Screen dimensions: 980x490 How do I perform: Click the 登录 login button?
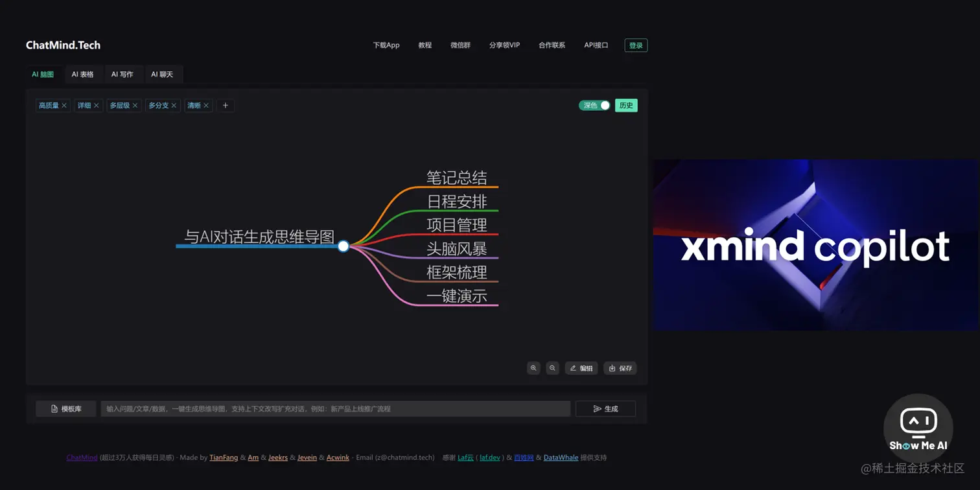click(636, 45)
